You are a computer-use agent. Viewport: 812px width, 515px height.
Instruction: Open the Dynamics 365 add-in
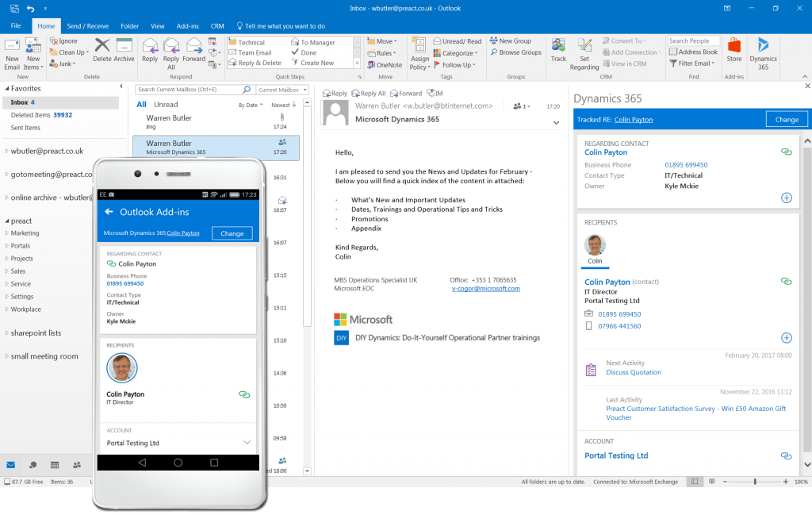click(x=764, y=54)
